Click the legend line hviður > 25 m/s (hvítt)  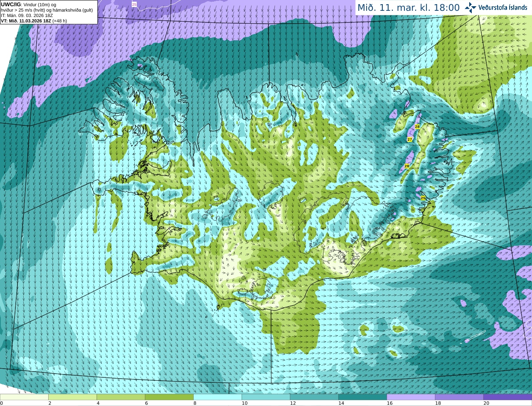click(x=47, y=10)
